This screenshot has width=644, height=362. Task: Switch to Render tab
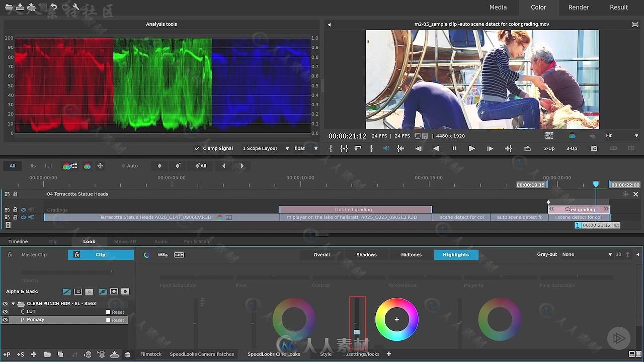coord(579,7)
